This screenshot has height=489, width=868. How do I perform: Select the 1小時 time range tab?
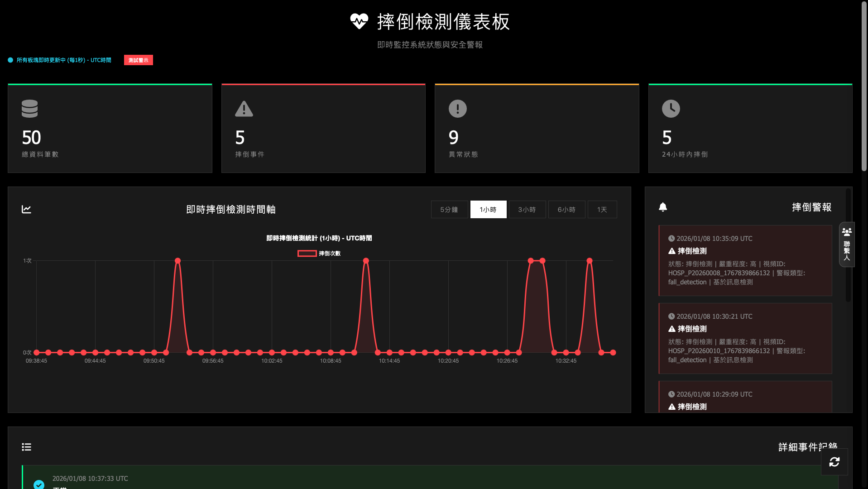tap(488, 210)
